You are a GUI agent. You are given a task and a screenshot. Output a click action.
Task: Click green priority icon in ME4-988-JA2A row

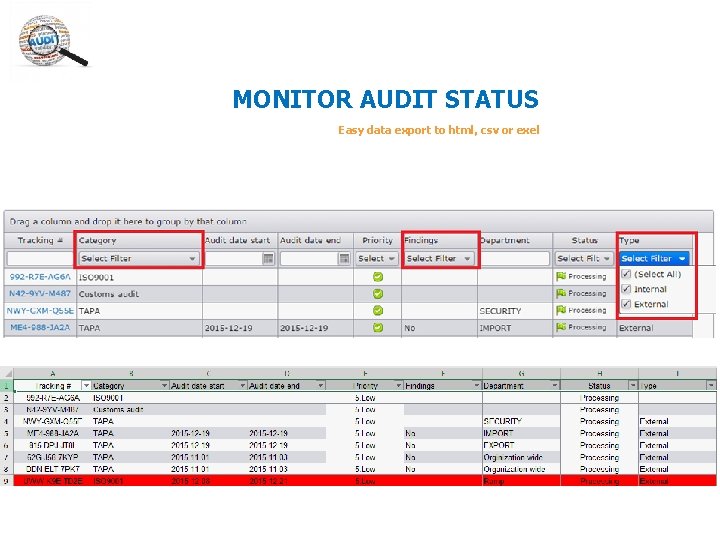pos(378,328)
